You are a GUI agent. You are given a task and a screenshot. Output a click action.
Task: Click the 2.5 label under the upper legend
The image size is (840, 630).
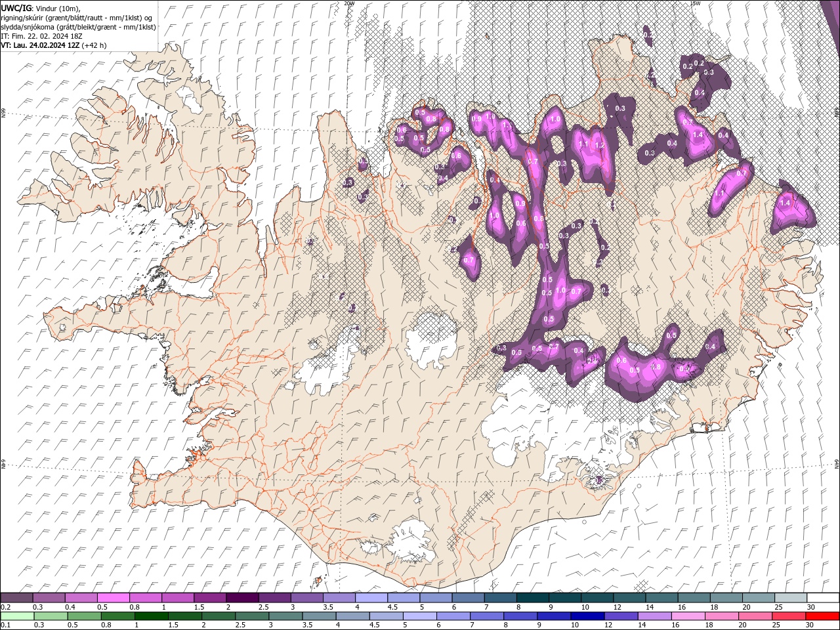pyautogui.click(x=264, y=607)
